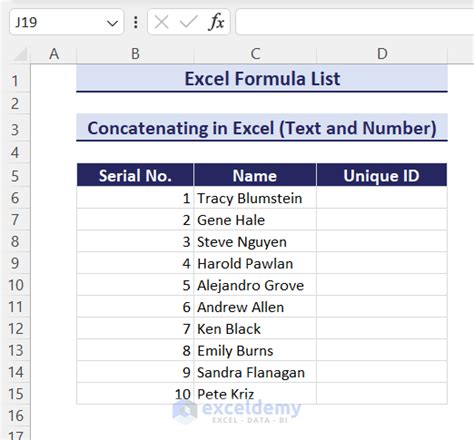Viewport: 474px width, 440px height.
Task: Select row 7 header
Action: [15, 220]
